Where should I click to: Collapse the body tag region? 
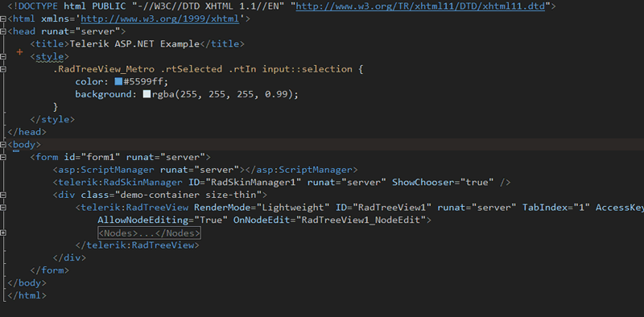click(3, 145)
